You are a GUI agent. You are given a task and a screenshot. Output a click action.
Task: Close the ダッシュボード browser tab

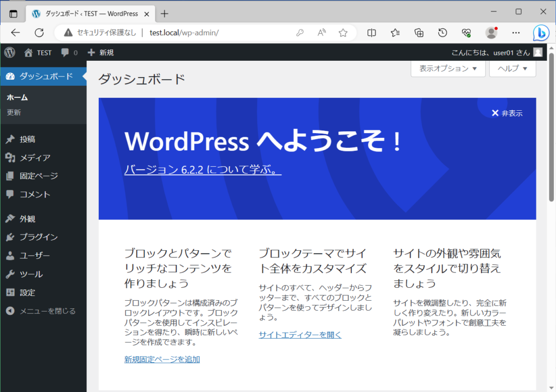(x=147, y=14)
